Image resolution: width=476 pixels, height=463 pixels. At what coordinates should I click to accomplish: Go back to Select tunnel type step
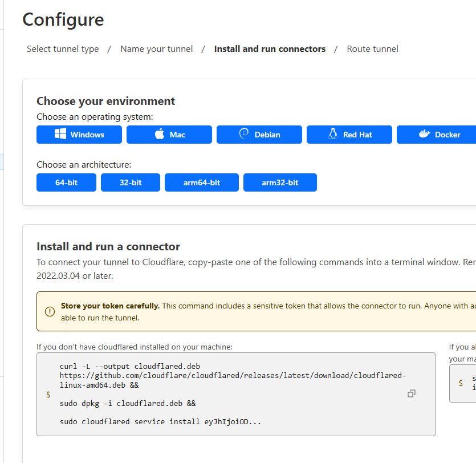point(63,49)
